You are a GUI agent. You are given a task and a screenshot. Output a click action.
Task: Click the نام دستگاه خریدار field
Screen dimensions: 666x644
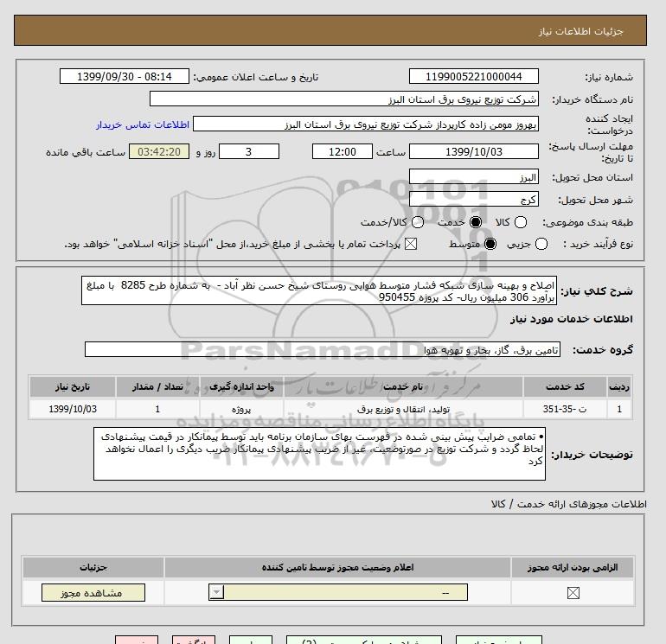tap(344, 99)
